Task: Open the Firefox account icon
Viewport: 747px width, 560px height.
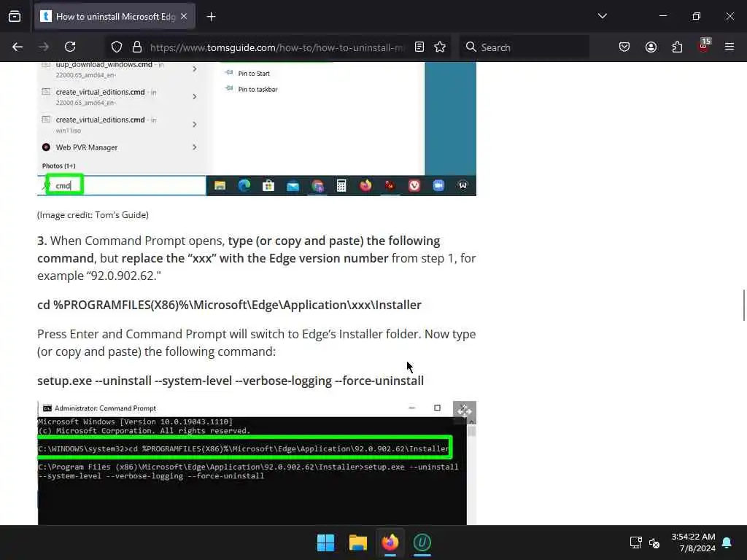Action: tap(651, 47)
